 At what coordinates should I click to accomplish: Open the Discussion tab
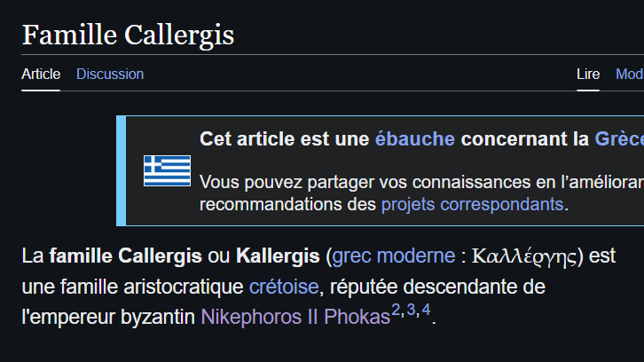coord(110,74)
